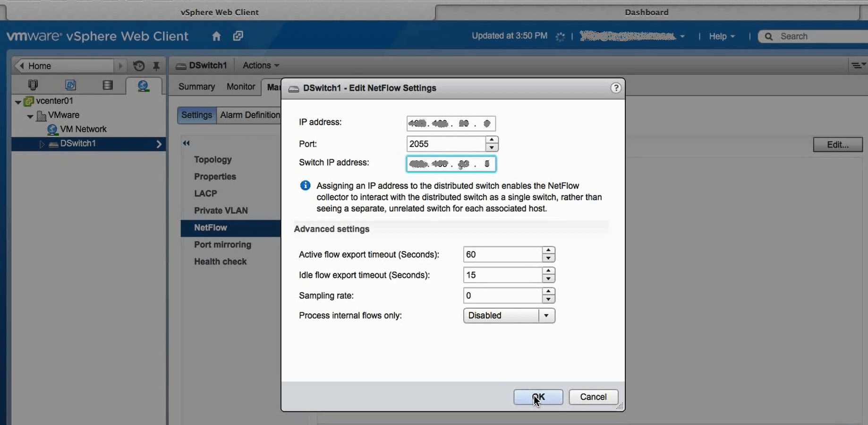Image resolution: width=868 pixels, height=425 pixels.
Task: Open Process internal flows only dropdown
Action: click(x=509, y=315)
